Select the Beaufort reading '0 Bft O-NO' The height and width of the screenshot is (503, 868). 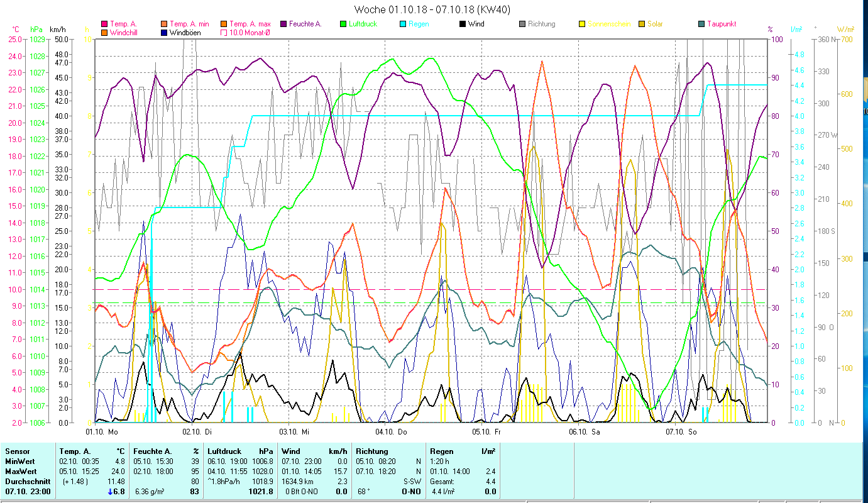tap(303, 492)
